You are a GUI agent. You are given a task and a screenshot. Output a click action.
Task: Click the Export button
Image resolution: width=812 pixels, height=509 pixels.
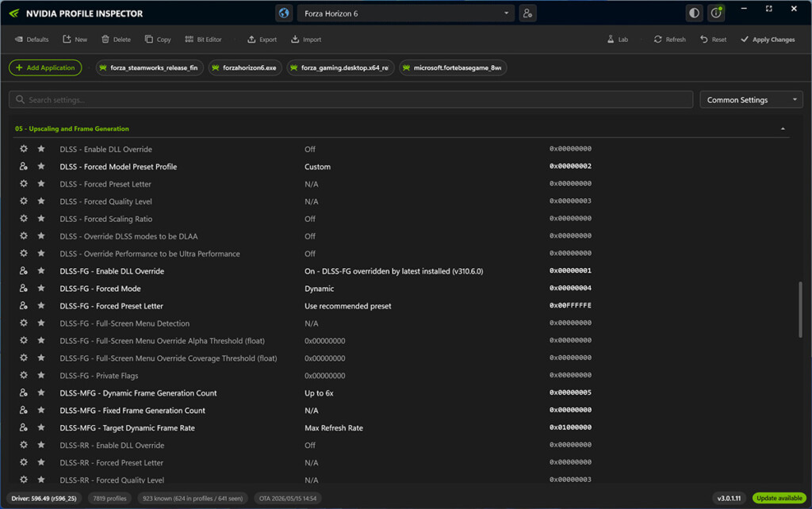coord(262,40)
